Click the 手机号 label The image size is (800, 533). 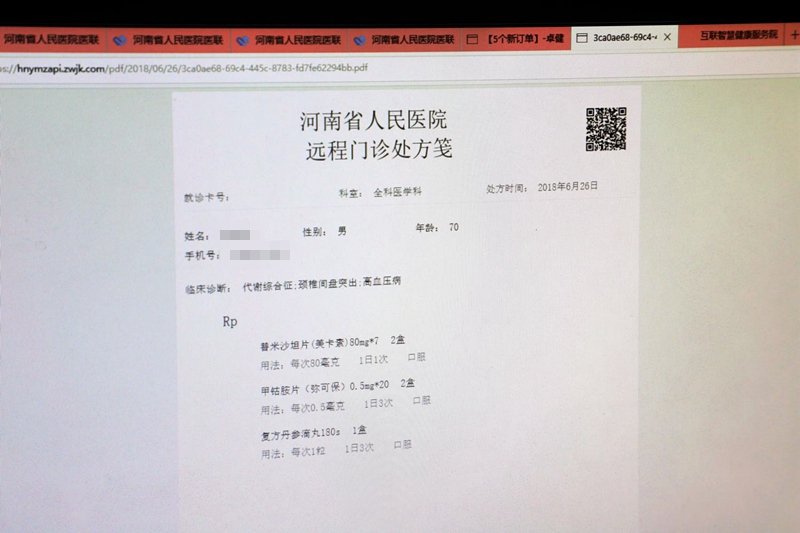click(202, 255)
